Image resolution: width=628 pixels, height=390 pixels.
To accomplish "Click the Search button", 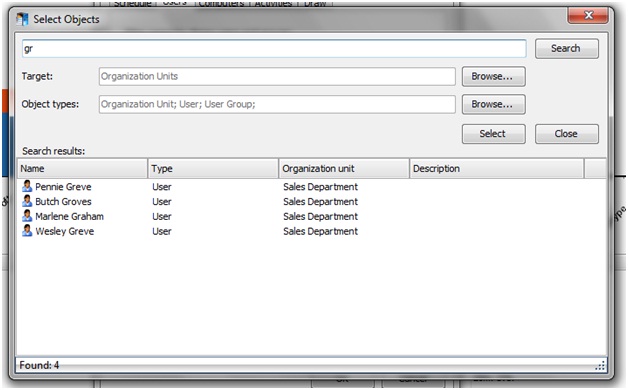I will coord(567,48).
